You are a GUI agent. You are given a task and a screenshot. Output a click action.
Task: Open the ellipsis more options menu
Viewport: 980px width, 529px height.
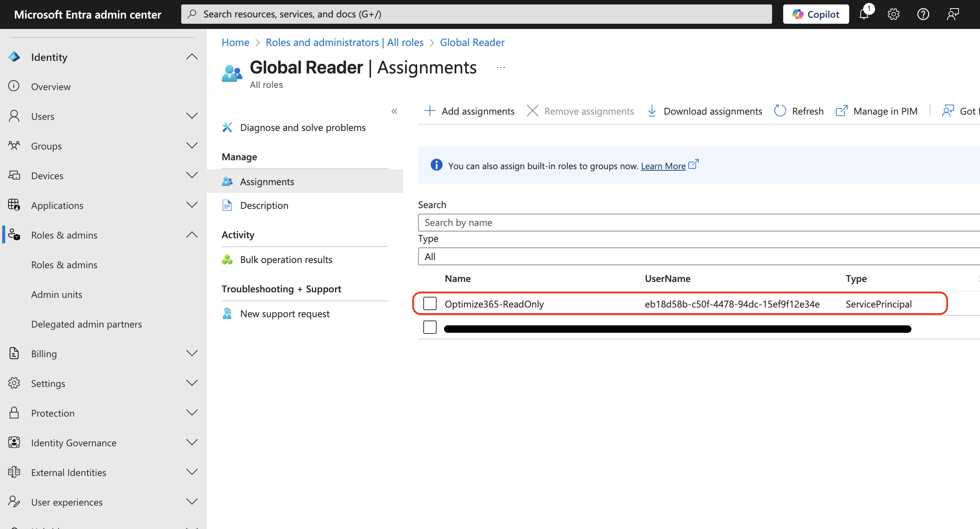501,68
